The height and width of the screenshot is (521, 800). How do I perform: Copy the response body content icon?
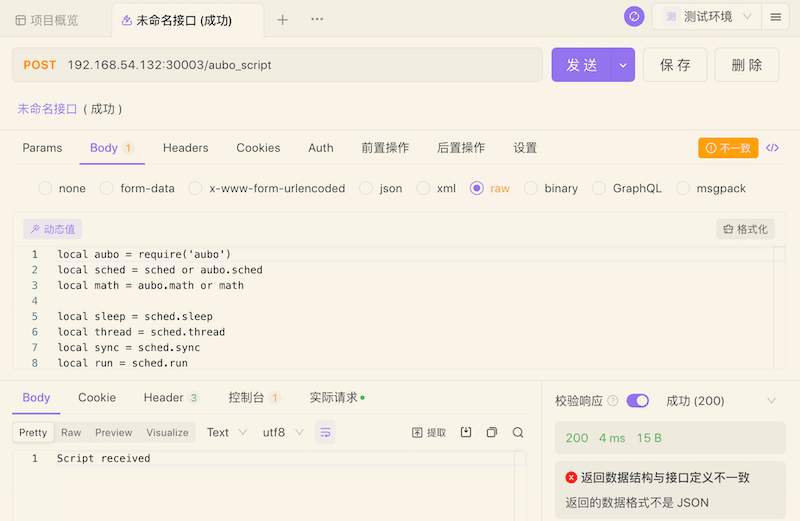click(x=492, y=433)
